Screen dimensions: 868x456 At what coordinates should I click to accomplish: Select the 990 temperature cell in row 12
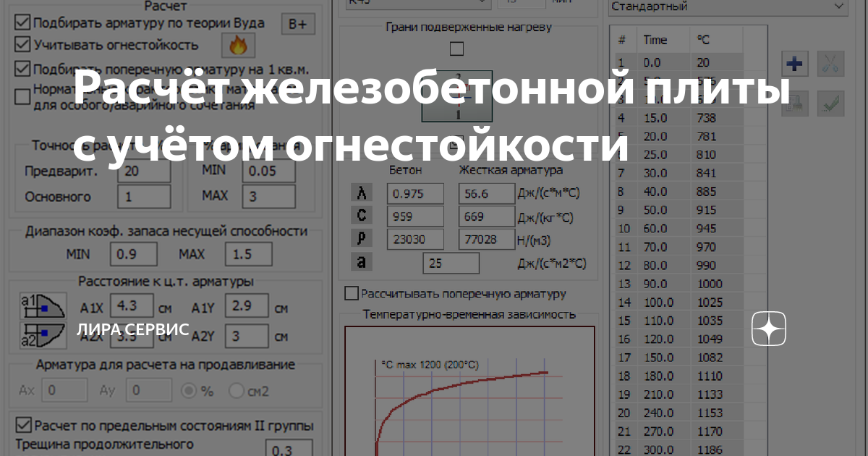(716, 265)
